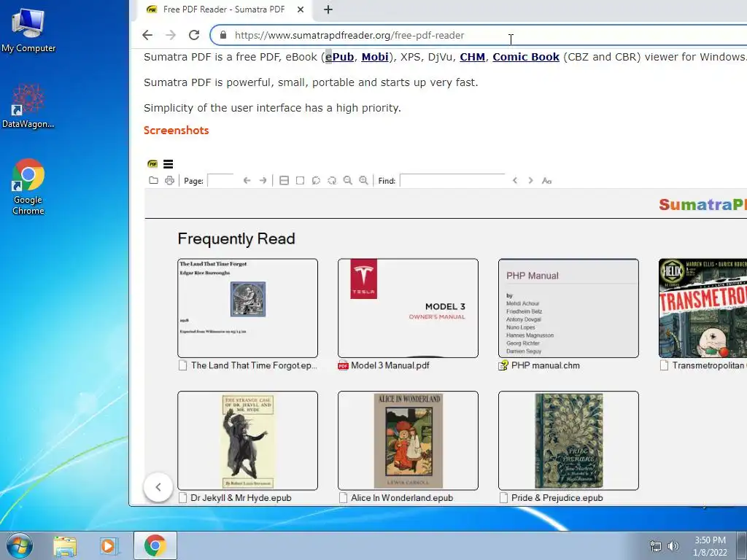Click the find next chevron

point(531,181)
